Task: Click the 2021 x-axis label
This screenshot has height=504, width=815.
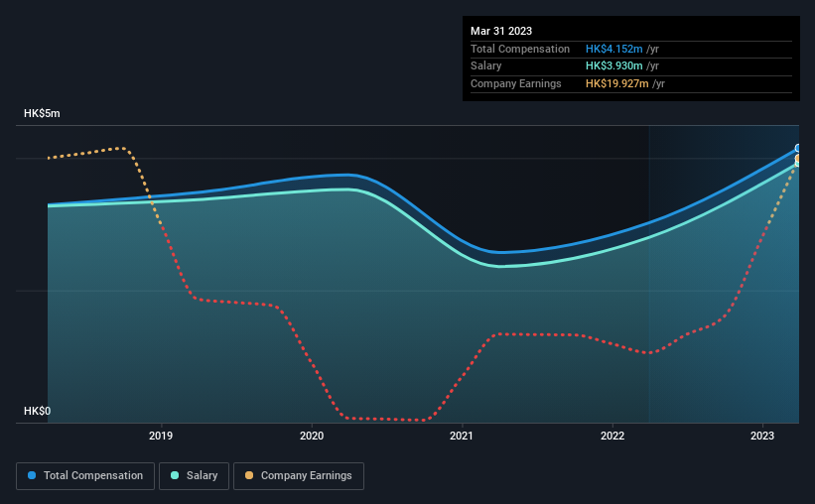Action: (x=462, y=436)
